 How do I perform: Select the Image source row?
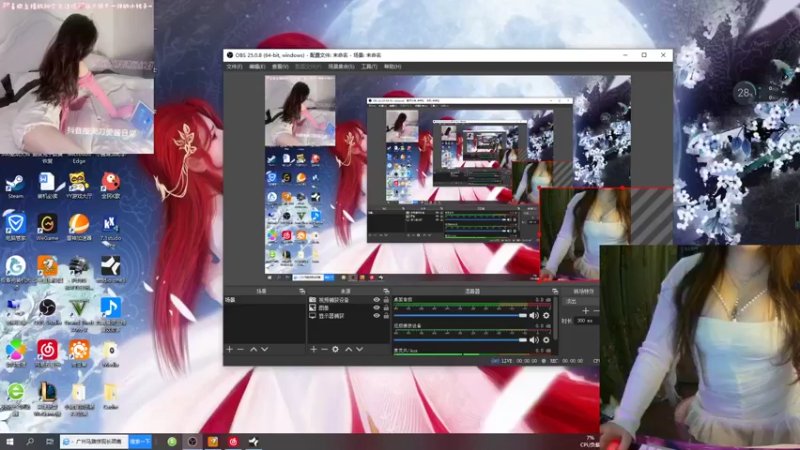pyautogui.click(x=348, y=308)
